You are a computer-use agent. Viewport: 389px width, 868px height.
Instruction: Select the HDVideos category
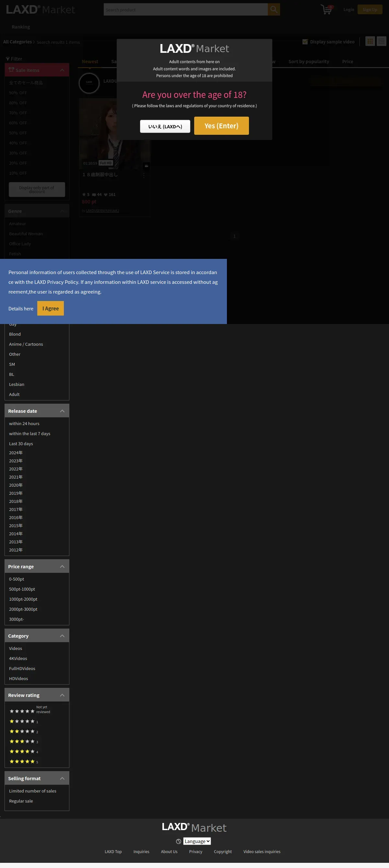(18, 679)
